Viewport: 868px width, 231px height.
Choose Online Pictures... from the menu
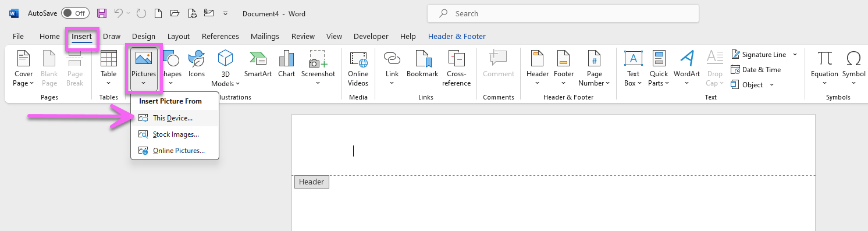click(x=175, y=151)
